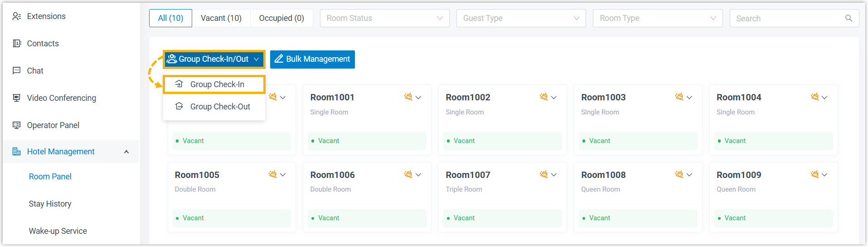
Task: Click the Operator Panel icon
Action: [17, 125]
